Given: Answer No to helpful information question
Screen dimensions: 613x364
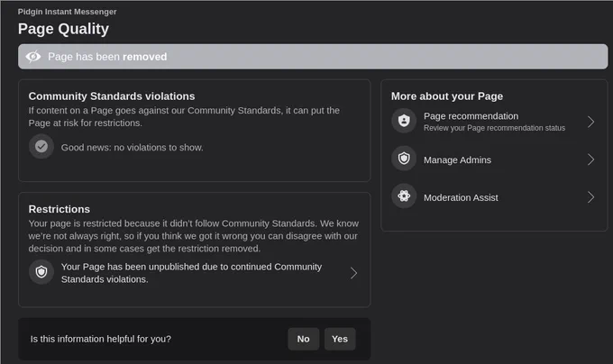Looking at the screenshot, I should (x=304, y=339).
